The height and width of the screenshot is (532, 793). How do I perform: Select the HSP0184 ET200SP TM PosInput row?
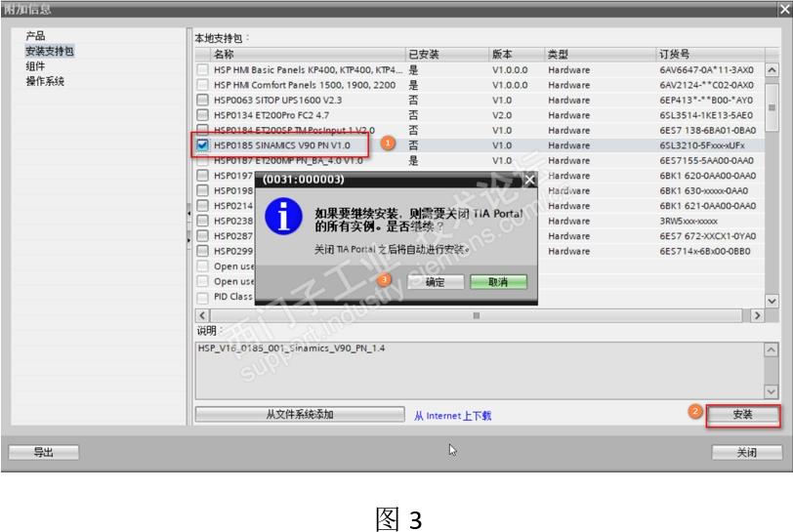pos(480,131)
